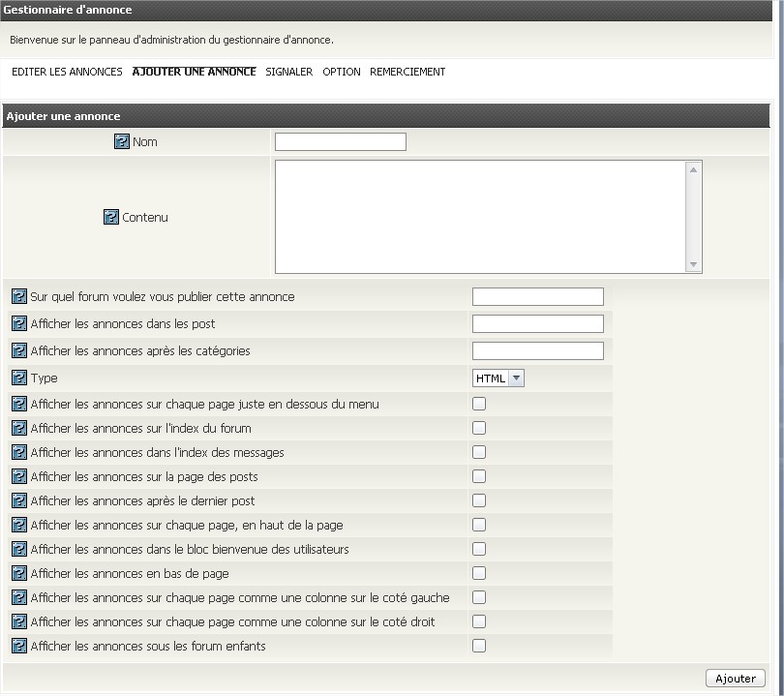Screen dimensions: 784x696
Task: Open help icon for Type row
Action: point(18,378)
